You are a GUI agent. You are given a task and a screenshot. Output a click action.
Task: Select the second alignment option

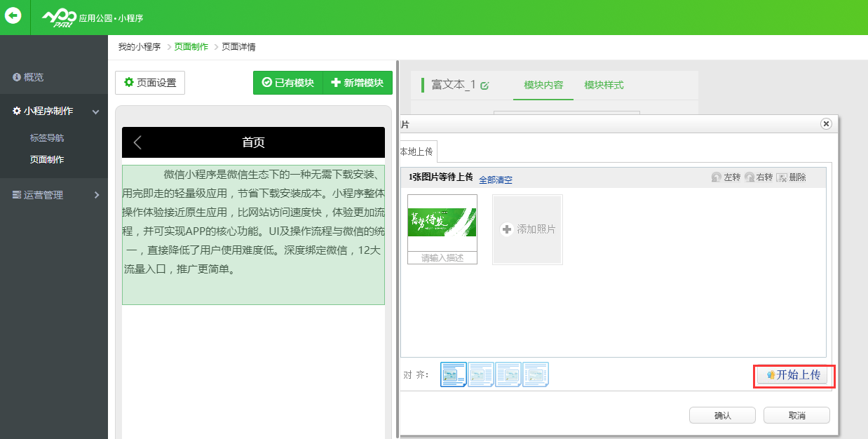click(x=481, y=374)
